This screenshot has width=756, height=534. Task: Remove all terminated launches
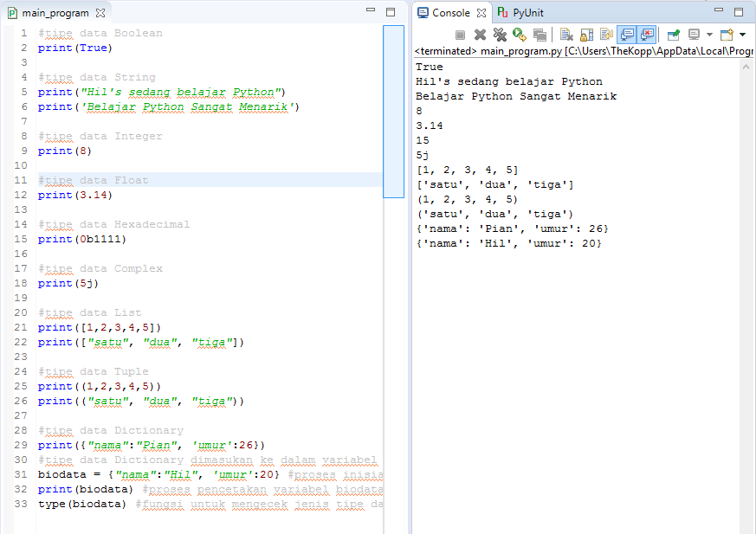tap(500, 35)
